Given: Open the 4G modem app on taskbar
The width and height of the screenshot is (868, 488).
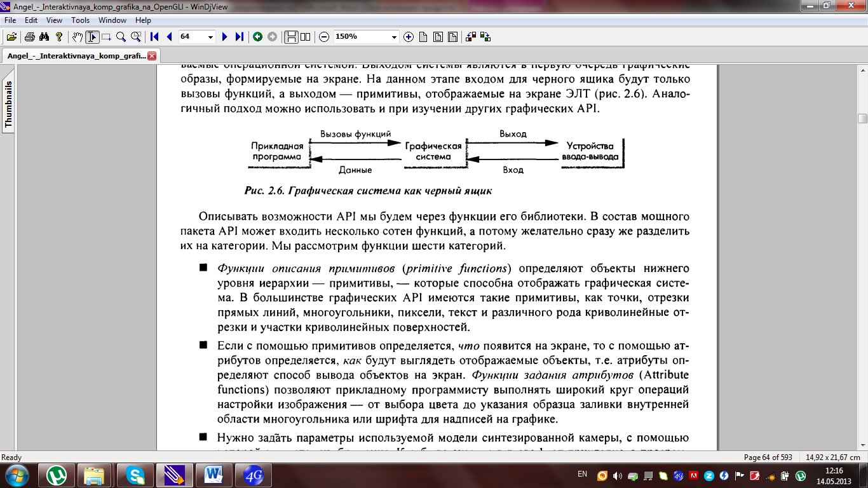Looking at the screenshot, I should (253, 475).
